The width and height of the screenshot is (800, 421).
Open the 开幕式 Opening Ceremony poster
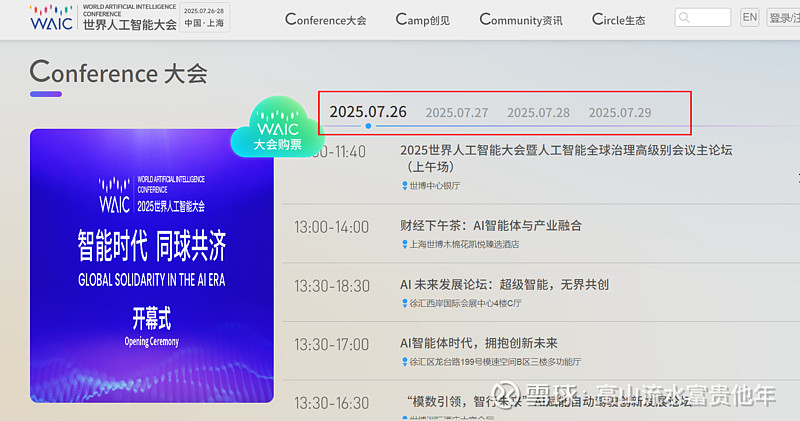(152, 265)
